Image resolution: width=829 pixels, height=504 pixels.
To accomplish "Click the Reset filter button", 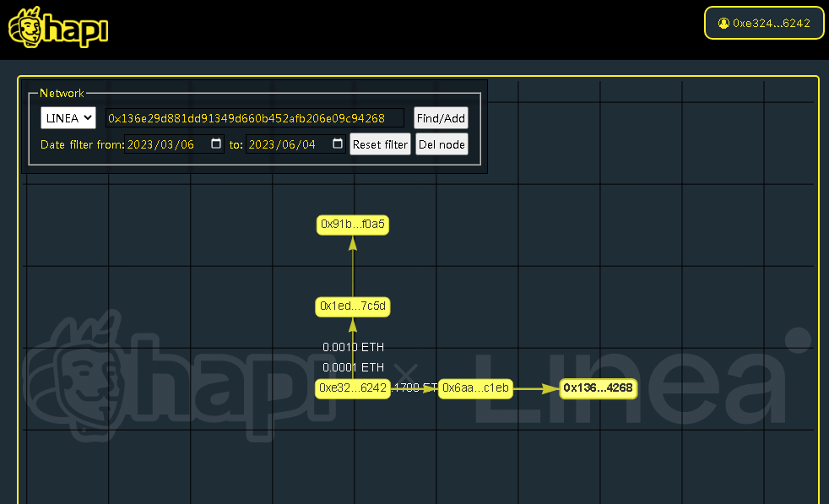I will [380, 144].
